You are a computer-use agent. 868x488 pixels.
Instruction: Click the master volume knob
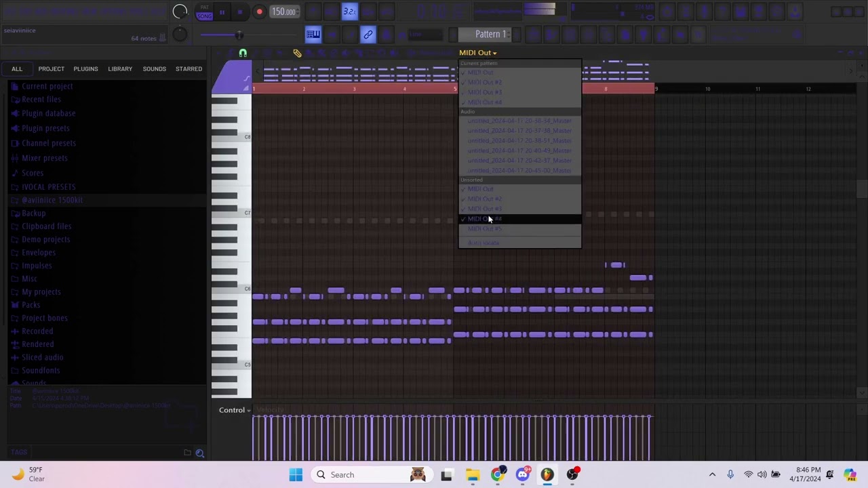[x=180, y=12]
